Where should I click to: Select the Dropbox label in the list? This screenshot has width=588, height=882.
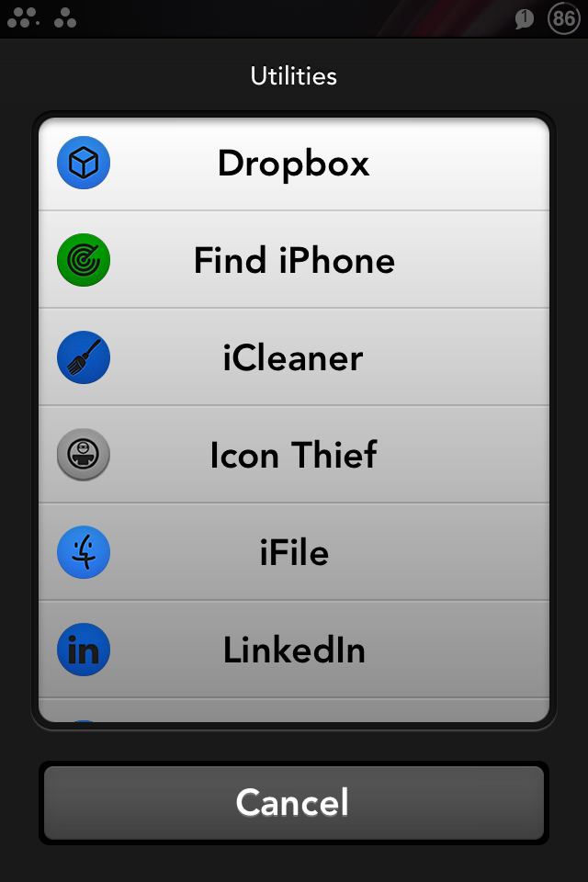[293, 164]
